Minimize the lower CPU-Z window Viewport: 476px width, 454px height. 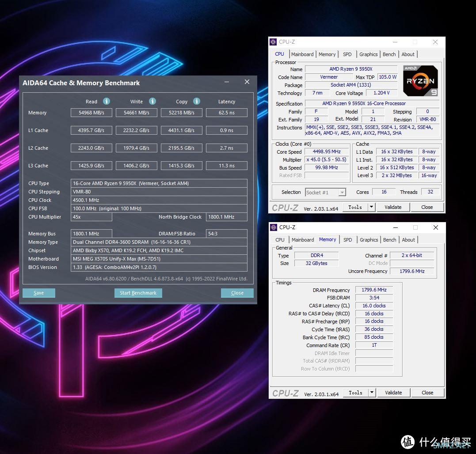(x=395, y=227)
